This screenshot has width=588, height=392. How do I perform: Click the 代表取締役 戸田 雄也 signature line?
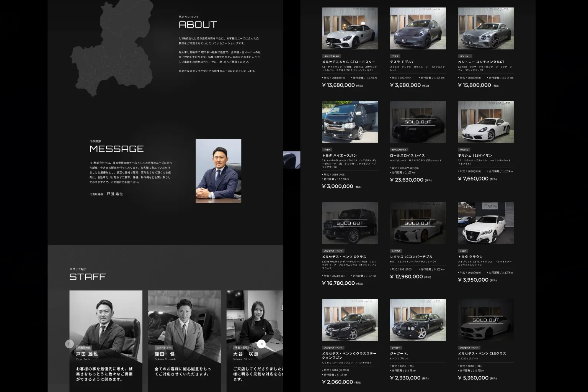click(106, 194)
